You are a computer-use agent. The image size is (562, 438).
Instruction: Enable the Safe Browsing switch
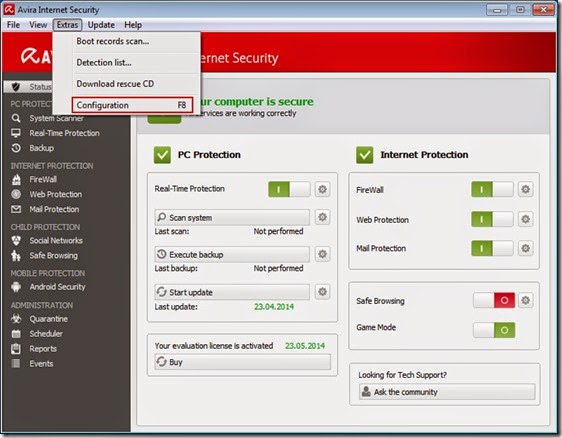pos(494,300)
